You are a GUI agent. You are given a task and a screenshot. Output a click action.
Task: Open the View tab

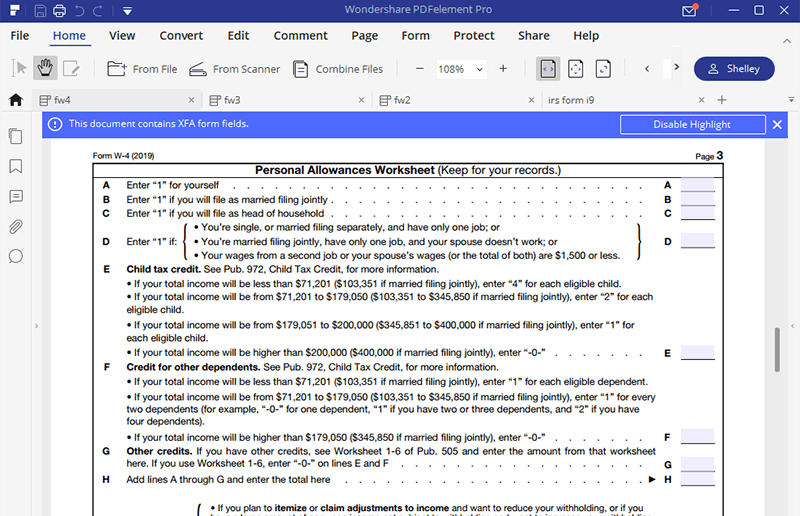[122, 36]
